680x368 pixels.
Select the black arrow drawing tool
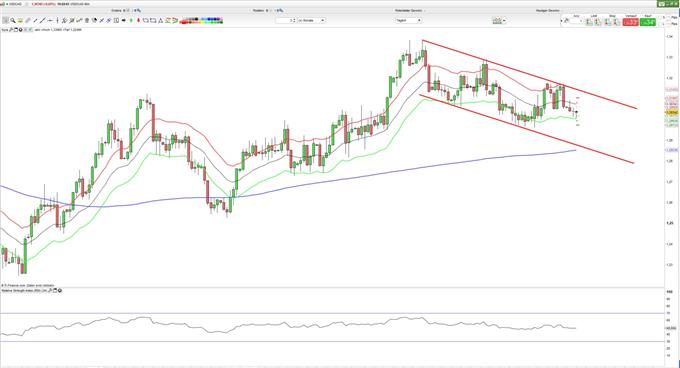[124, 20]
